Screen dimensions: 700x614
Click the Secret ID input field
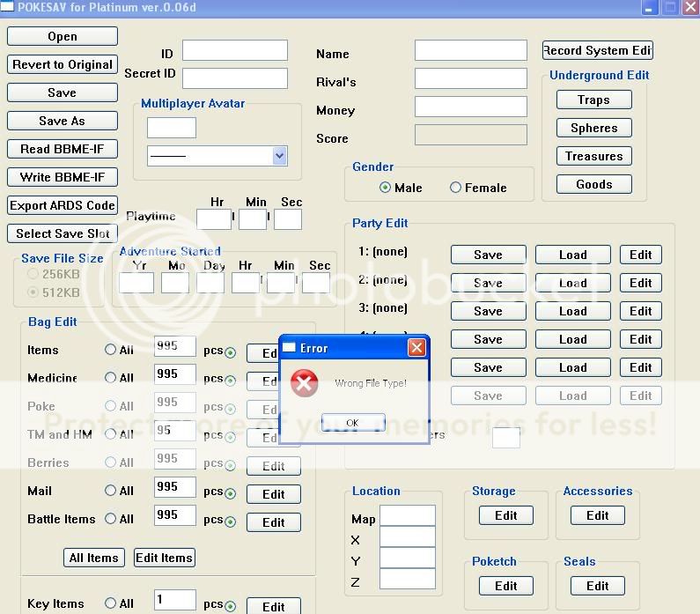tap(235, 78)
